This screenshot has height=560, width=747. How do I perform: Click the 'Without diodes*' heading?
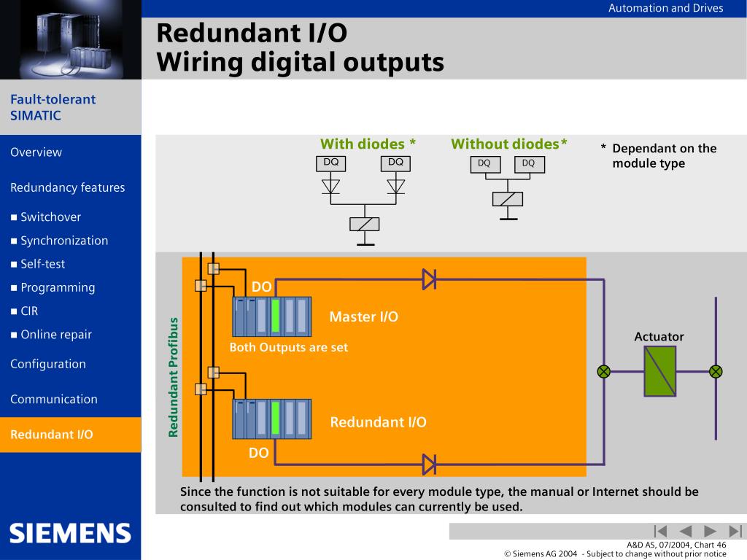(509, 144)
